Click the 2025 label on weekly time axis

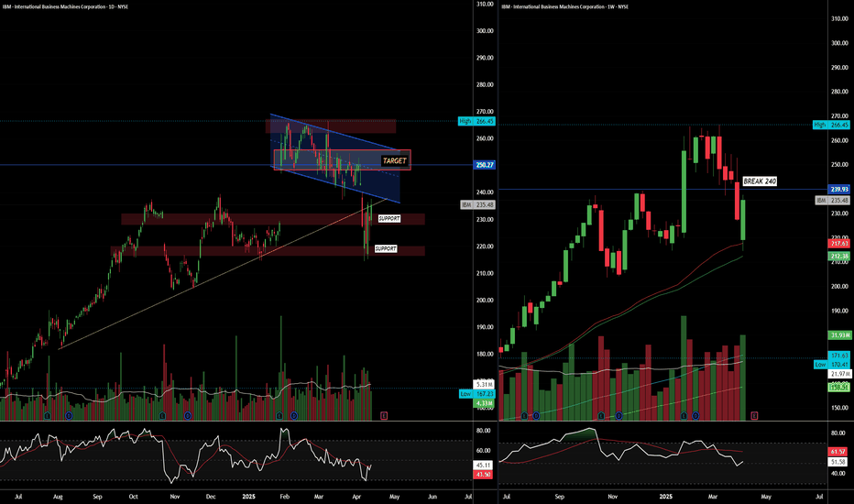tap(665, 497)
